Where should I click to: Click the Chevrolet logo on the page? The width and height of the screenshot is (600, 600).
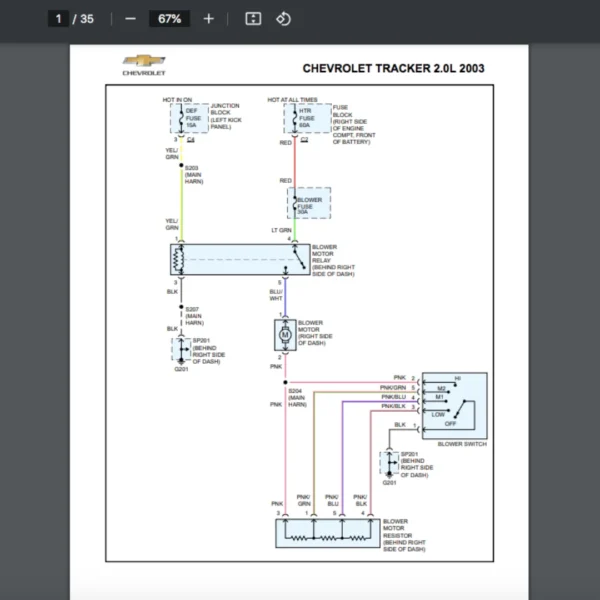coord(143,66)
